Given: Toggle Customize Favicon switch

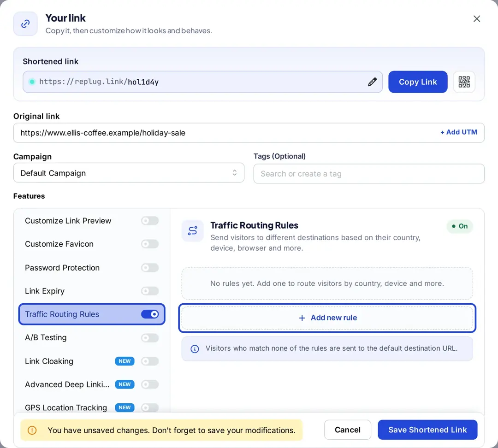Looking at the screenshot, I should pos(149,244).
